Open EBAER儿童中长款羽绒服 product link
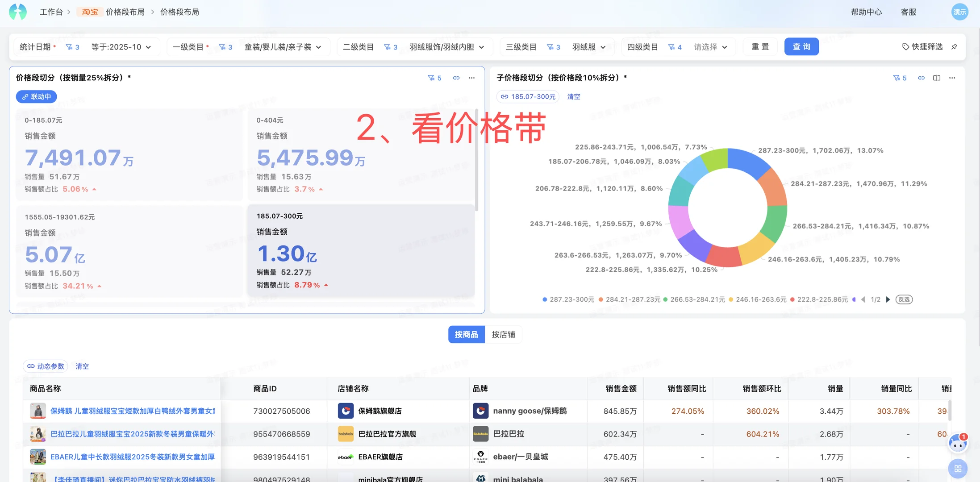Screen dimensions: 980x482 click(133, 457)
